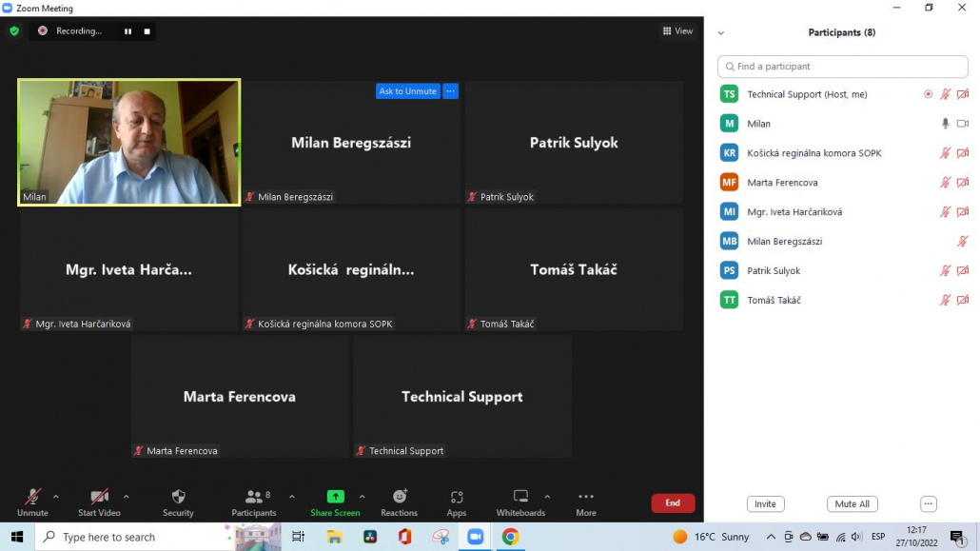Expand video options arrow beside Start Video
This screenshot has width=980, height=551.
126,496
